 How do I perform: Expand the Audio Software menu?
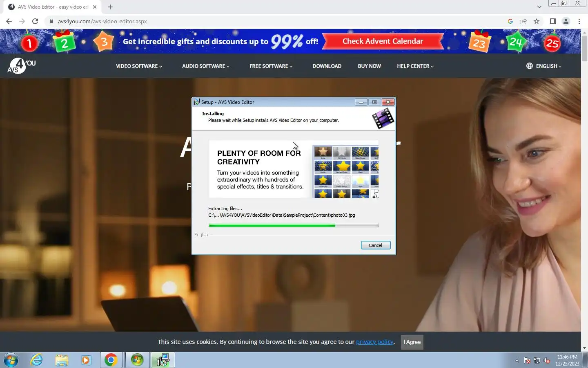click(206, 66)
